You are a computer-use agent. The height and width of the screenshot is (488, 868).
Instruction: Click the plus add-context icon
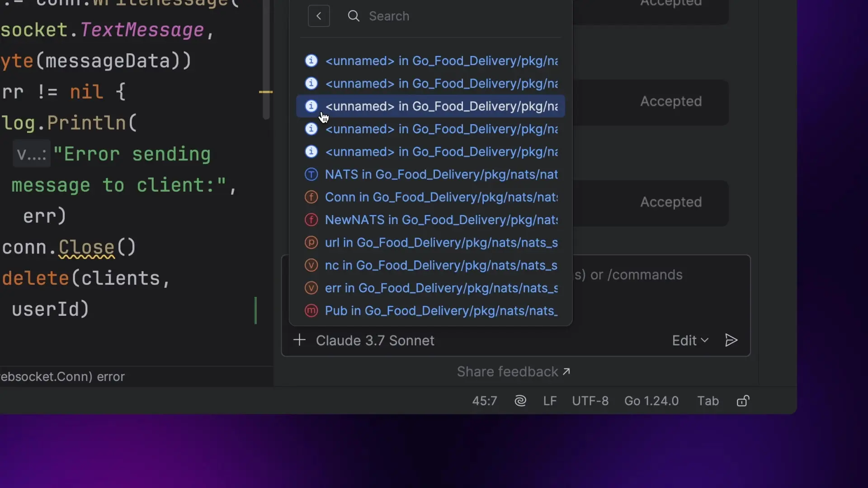299,340
